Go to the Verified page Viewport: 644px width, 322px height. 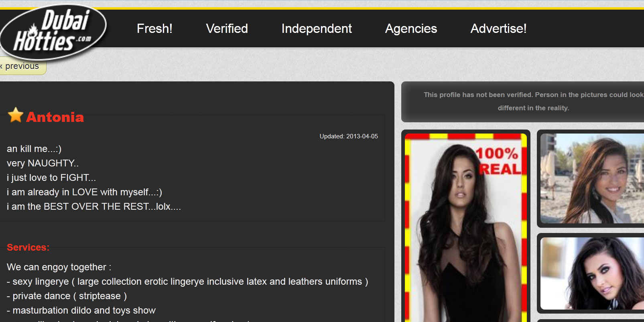[227, 28]
